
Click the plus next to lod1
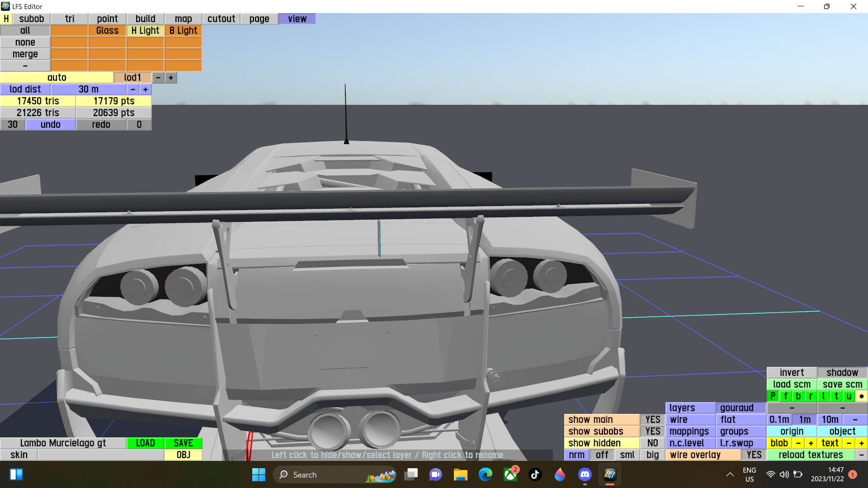click(x=171, y=78)
